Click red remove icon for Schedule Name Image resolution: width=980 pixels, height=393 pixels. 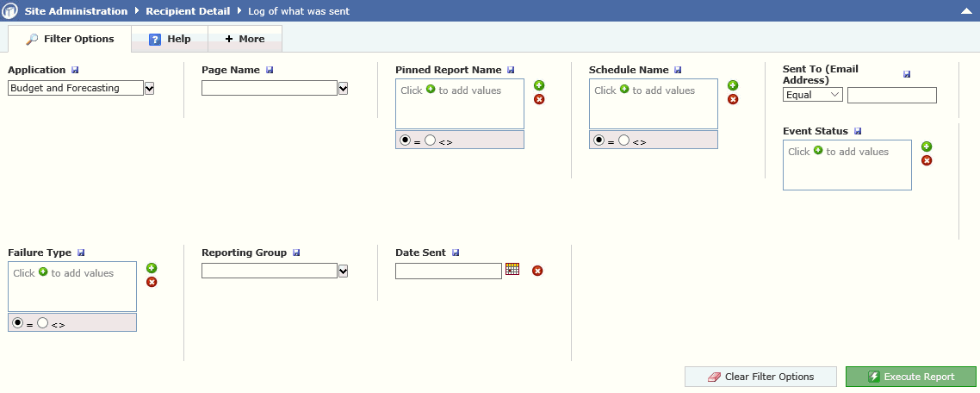point(733,99)
